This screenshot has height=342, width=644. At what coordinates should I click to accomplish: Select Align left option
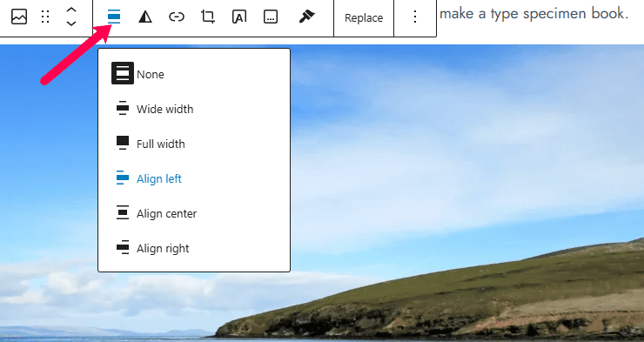pyautogui.click(x=194, y=178)
